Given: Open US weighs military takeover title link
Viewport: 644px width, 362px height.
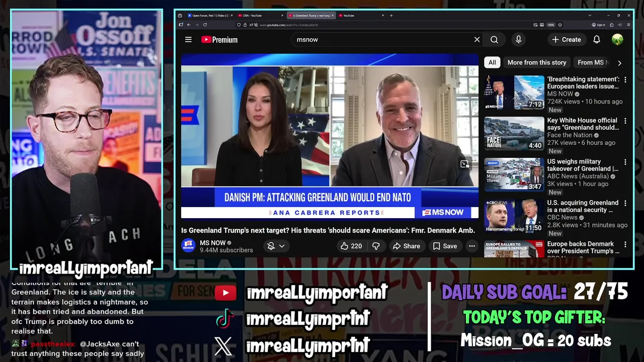Looking at the screenshot, I should click(583, 165).
